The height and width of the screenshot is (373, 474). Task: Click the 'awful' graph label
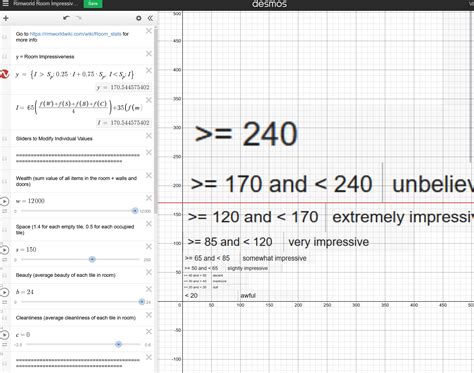pos(248,296)
